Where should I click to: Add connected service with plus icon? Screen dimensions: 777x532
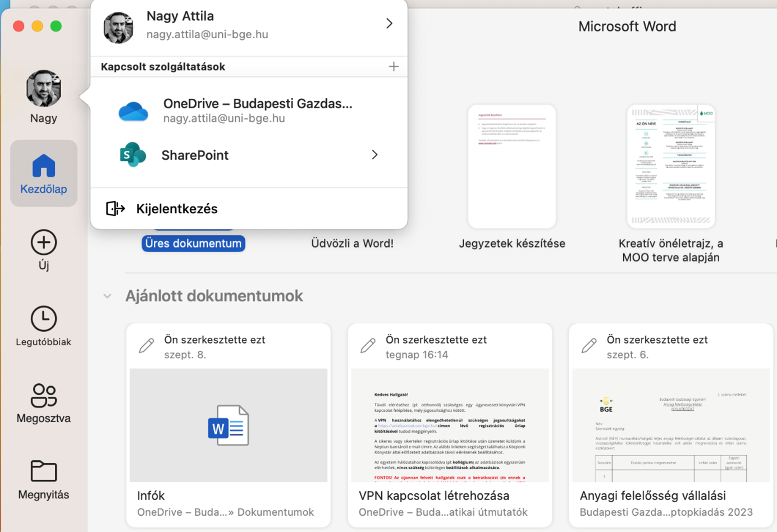coord(394,67)
